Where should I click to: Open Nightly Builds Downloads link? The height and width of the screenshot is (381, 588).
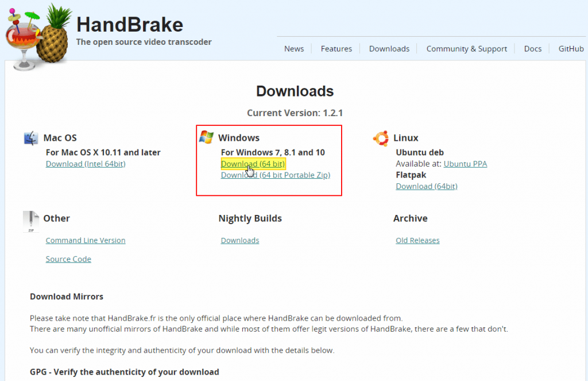click(240, 241)
